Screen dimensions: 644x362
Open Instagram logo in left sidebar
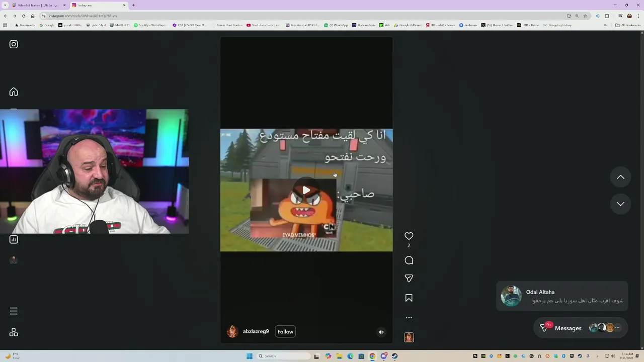pos(14,44)
